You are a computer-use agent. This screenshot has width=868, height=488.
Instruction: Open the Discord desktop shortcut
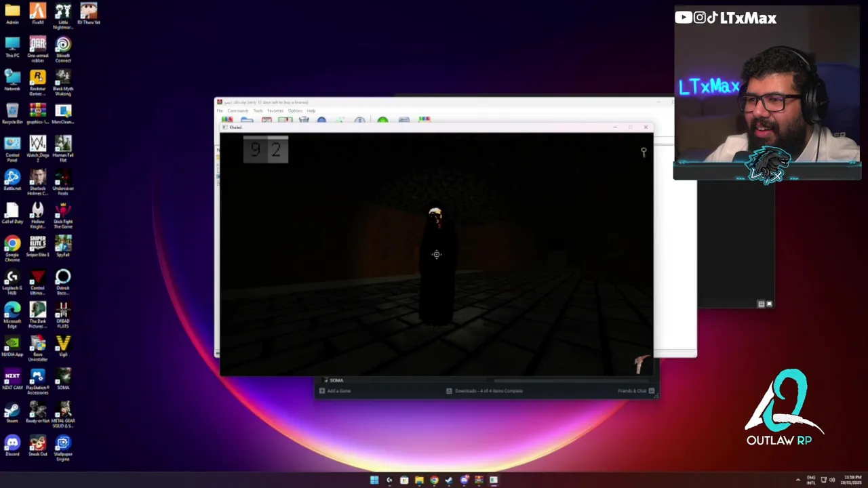pyautogui.click(x=12, y=445)
